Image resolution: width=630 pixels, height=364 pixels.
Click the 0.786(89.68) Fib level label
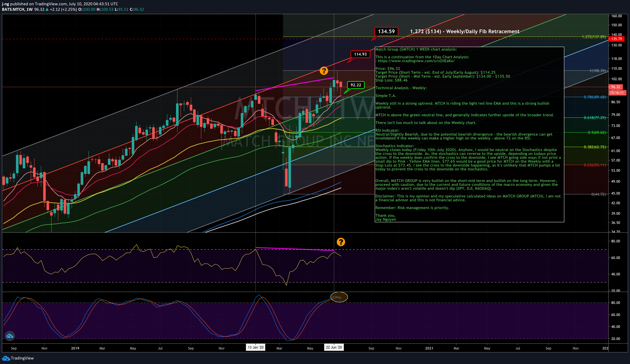click(x=595, y=97)
